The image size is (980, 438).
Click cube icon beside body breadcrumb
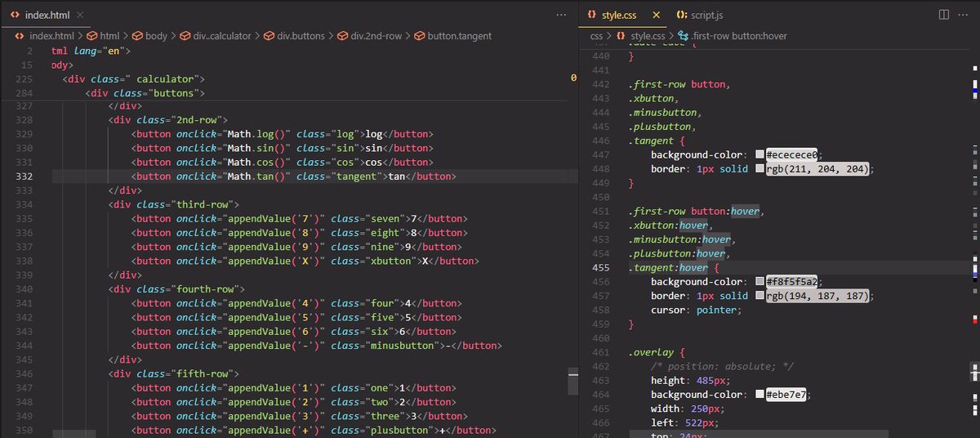pyautogui.click(x=138, y=36)
